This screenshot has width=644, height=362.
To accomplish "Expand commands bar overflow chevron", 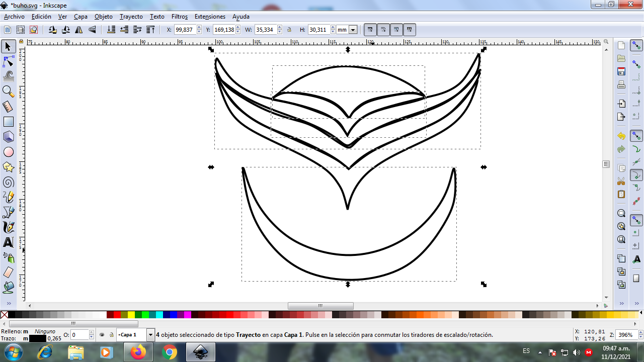I will [621, 304].
